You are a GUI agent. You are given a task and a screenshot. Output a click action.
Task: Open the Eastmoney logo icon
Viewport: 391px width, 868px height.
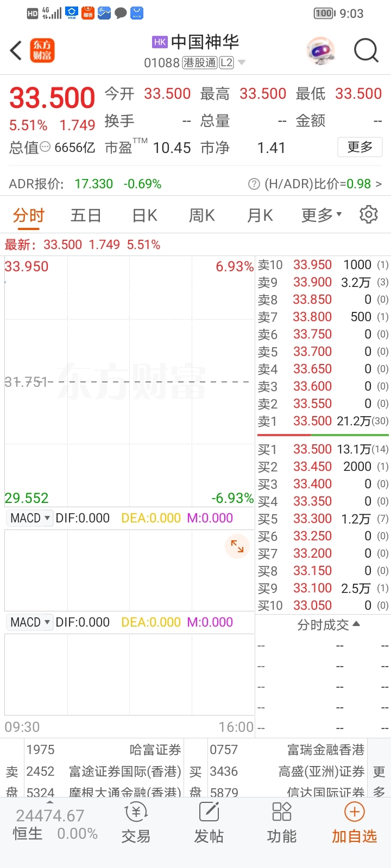click(42, 50)
